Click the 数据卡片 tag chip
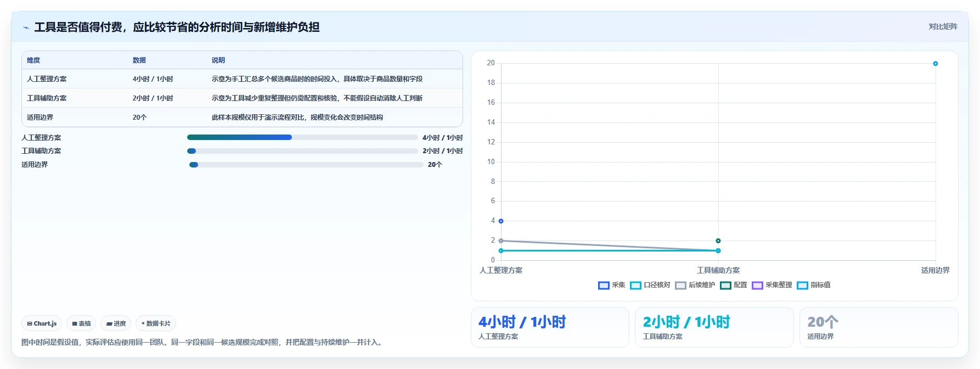 pyautogui.click(x=156, y=323)
